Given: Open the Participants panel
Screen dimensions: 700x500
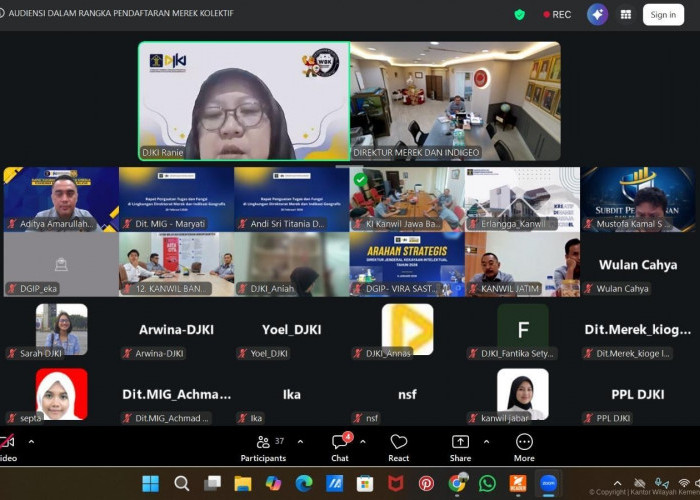Looking at the screenshot, I should [263, 449].
